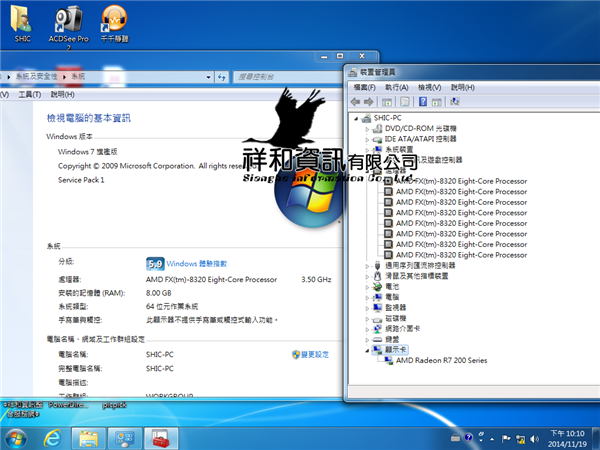Open the 說明(H) menu in Control Panel window
The height and width of the screenshot is (450, 600).
pos(62,94)
